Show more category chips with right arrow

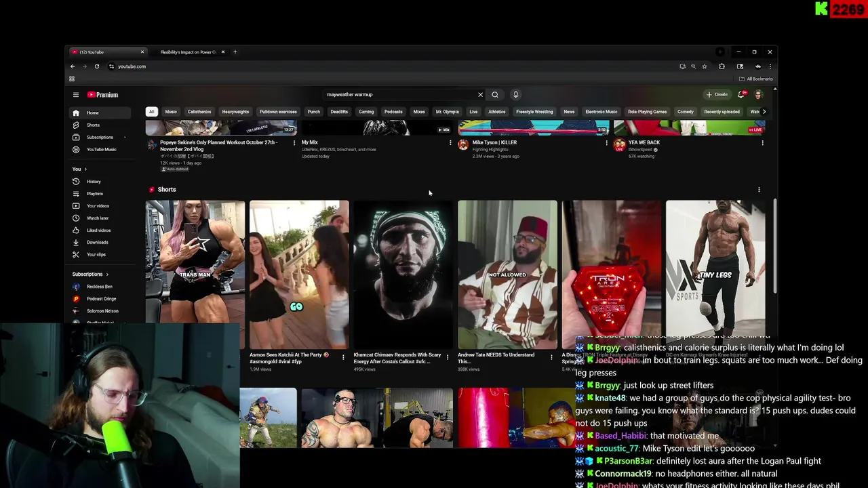tap(764, 112)
